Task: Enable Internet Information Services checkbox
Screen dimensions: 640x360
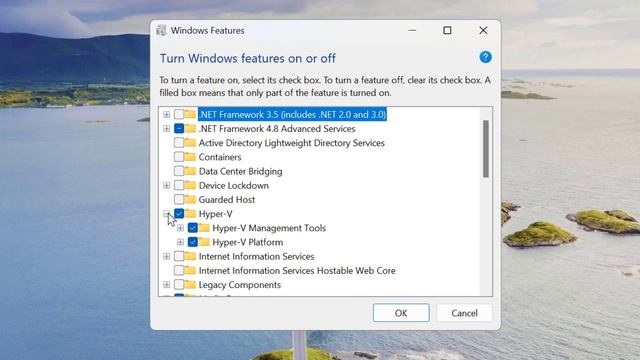Action: pos(179,256)
